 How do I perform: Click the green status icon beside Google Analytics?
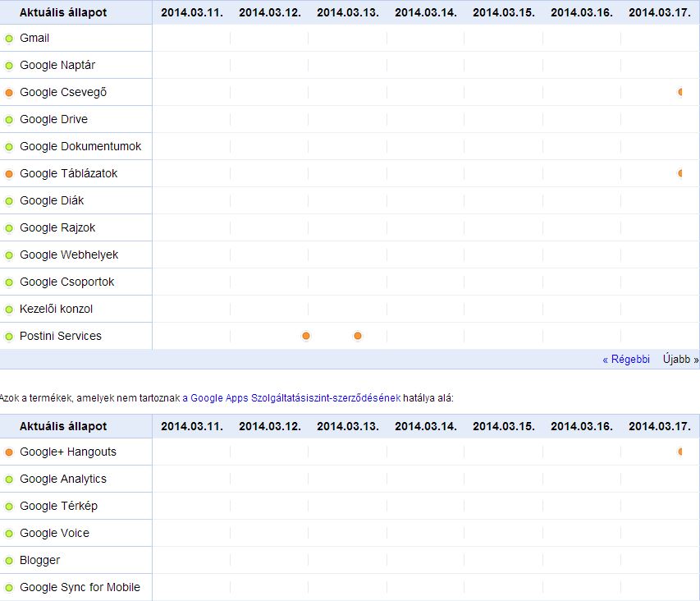pyautogui.click(x=9, y=479)
